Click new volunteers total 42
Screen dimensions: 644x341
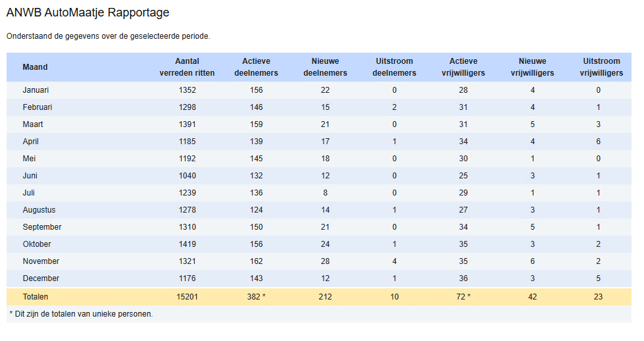[532, 297]
